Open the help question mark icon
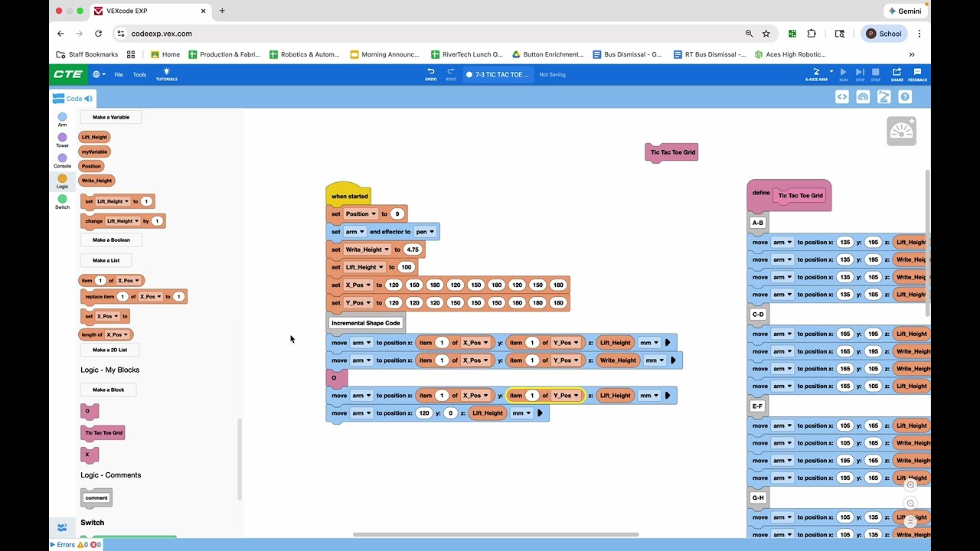 (x=905, y=97)
